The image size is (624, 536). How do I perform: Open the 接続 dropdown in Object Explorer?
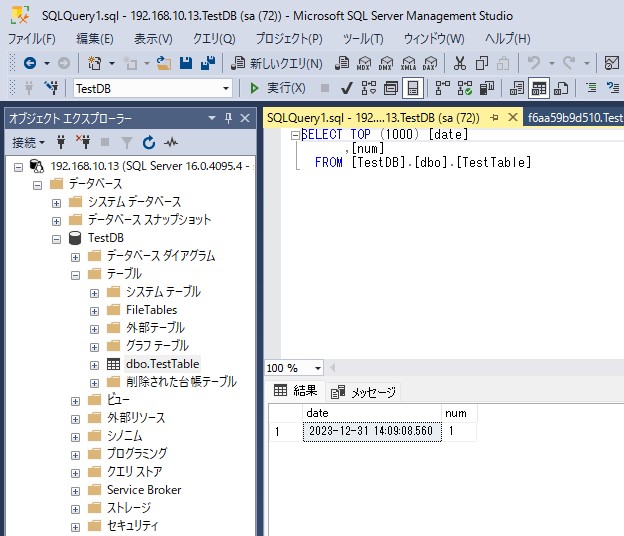tap(28, 142)
